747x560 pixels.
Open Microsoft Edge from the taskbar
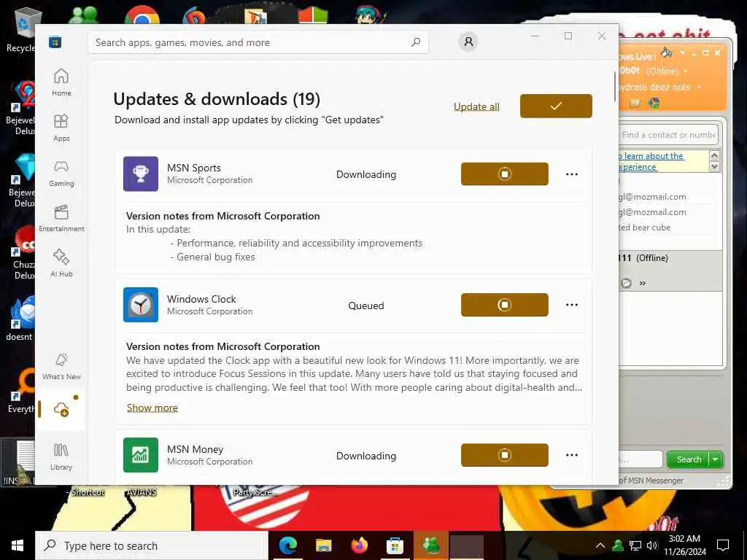pyautogui.click(x=287, y=545)
